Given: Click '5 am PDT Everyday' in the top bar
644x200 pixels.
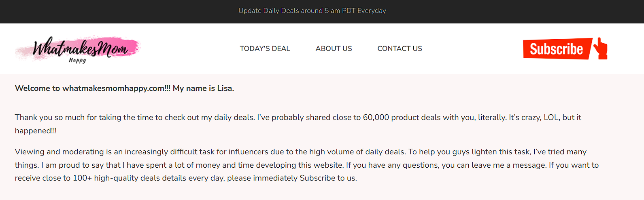Looking at the screenshot, I should click(355, 11).
